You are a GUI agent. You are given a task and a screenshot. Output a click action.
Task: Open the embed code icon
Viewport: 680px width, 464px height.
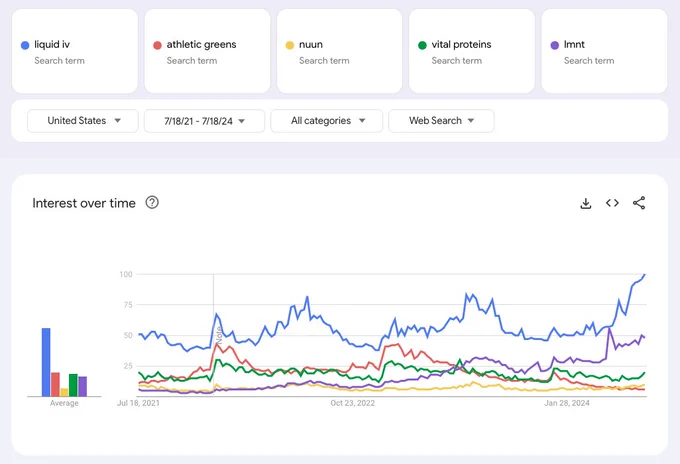click(612, 203)
